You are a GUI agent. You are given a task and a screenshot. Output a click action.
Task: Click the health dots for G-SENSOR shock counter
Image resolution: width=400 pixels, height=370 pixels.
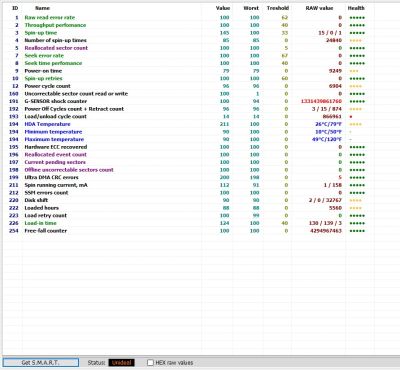357,101
